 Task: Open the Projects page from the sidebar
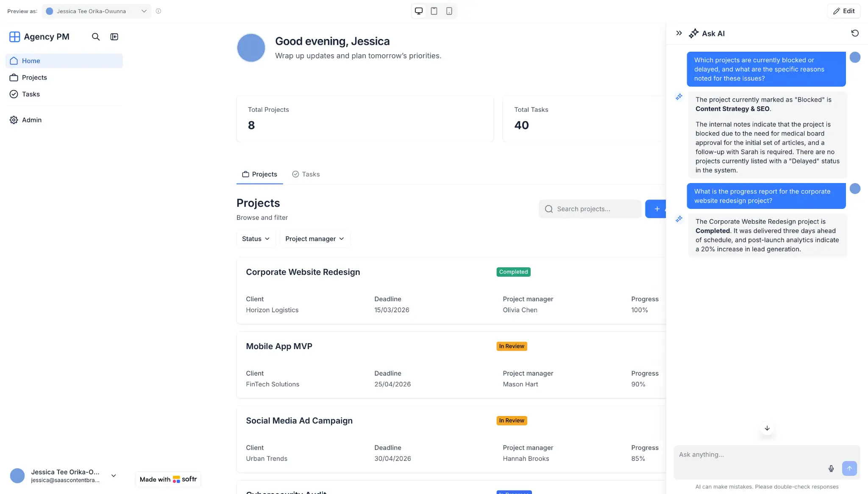point(34,77)
